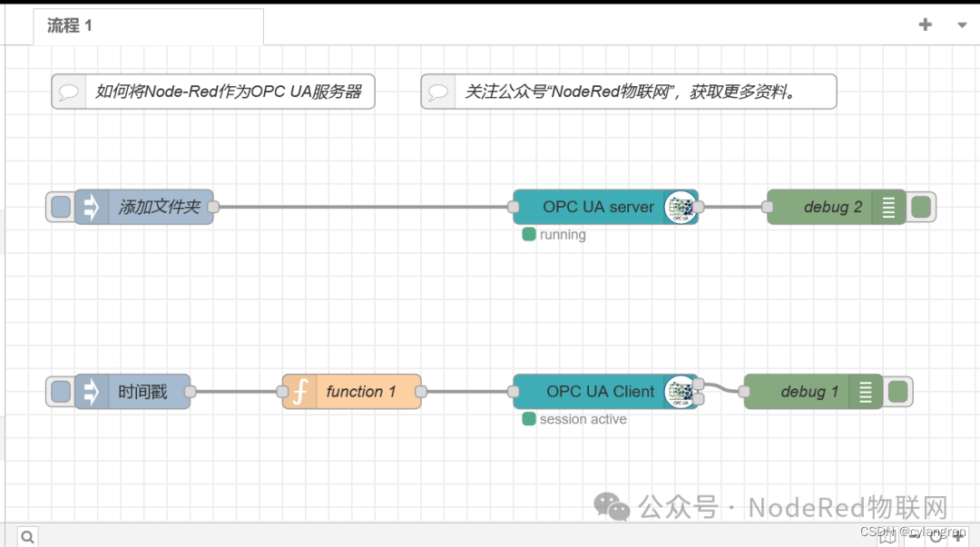
Task: Open the search flows magnifier button
Action: pos(27,536)
